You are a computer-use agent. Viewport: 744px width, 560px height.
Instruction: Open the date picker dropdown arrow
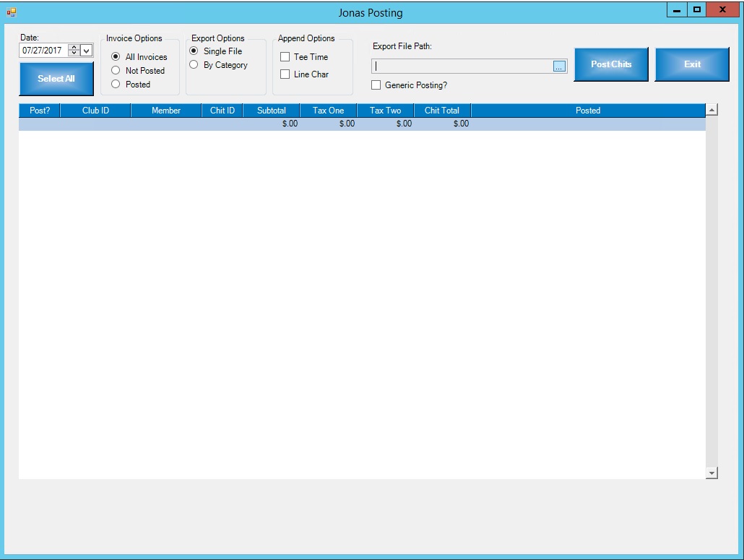87,51
